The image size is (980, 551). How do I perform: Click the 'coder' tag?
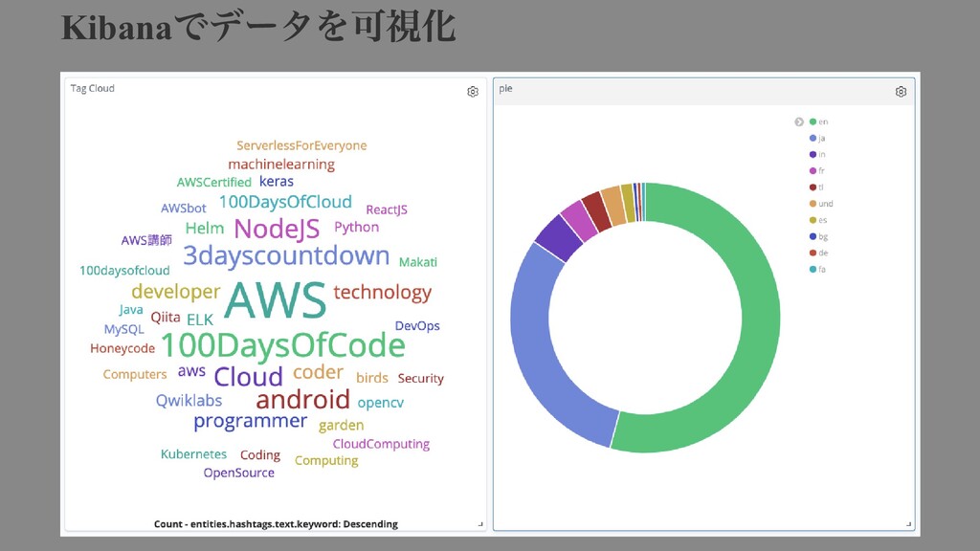pyautogui.click(x=318, y=372)
